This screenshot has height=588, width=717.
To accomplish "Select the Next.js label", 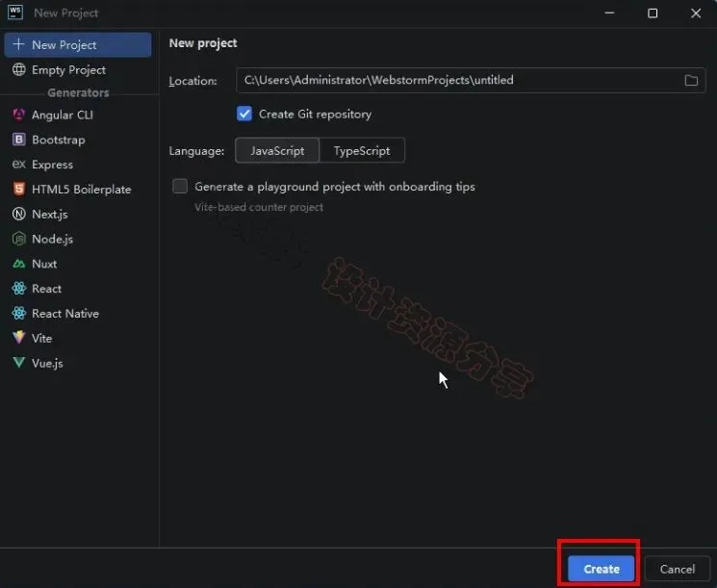I will click(x=50, y=214).
